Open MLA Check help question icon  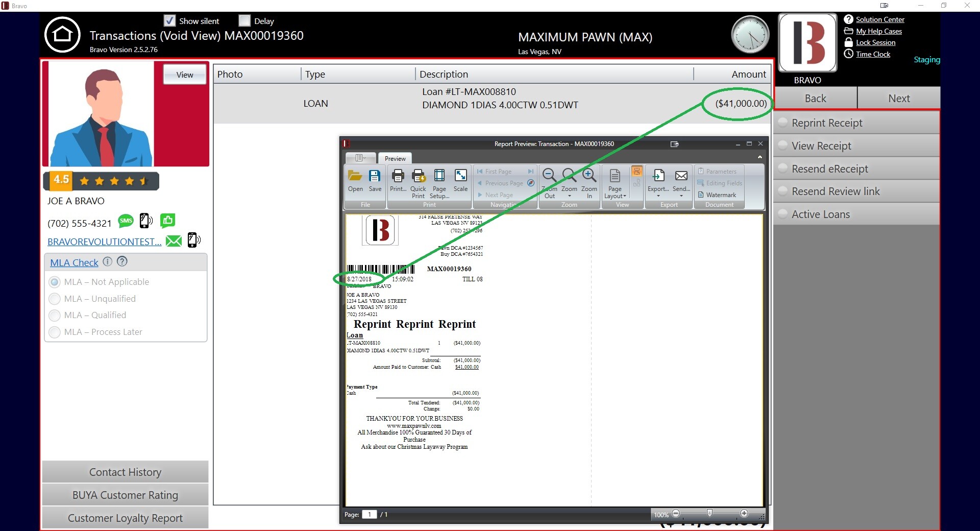click(x=122, y=261)
